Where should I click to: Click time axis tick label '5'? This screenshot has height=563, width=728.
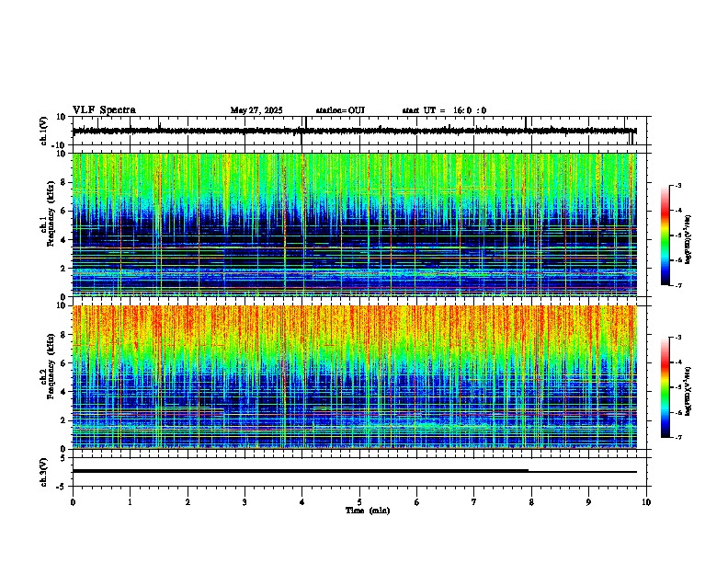coord(359,502)
